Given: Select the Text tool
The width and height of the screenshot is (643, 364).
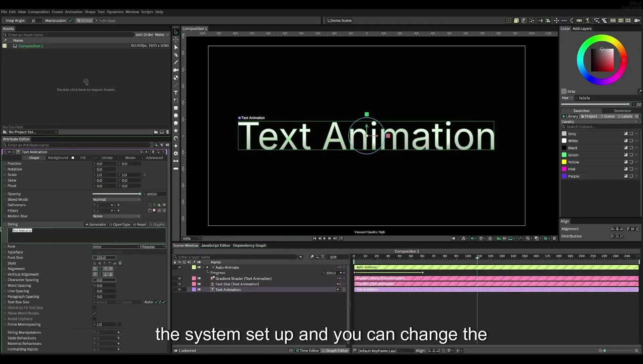Looking at the screenshot, I should coord(176,93).
